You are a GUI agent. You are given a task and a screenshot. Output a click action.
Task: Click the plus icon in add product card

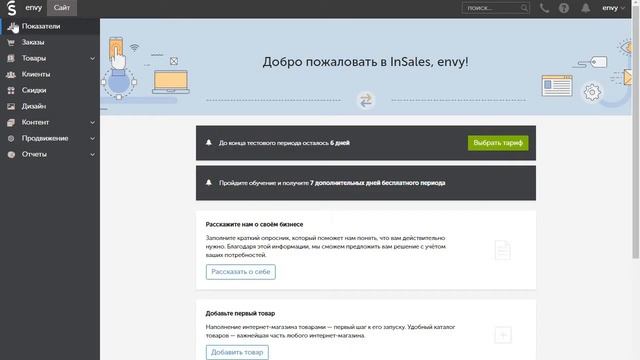[x=503, y=335]
